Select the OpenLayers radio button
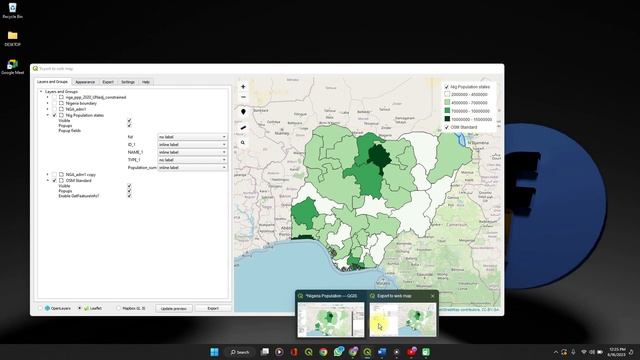640x360 pixels. point(40,308)
